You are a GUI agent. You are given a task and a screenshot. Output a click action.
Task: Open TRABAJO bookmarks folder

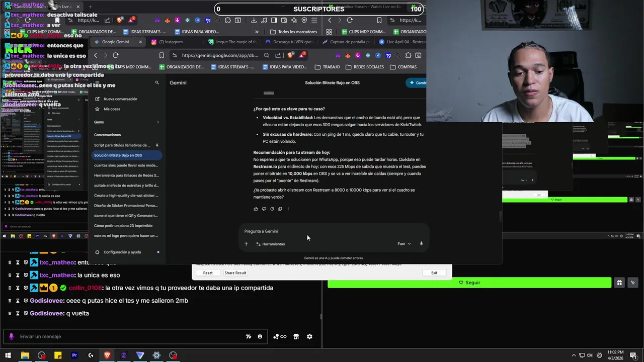point(327,67)
